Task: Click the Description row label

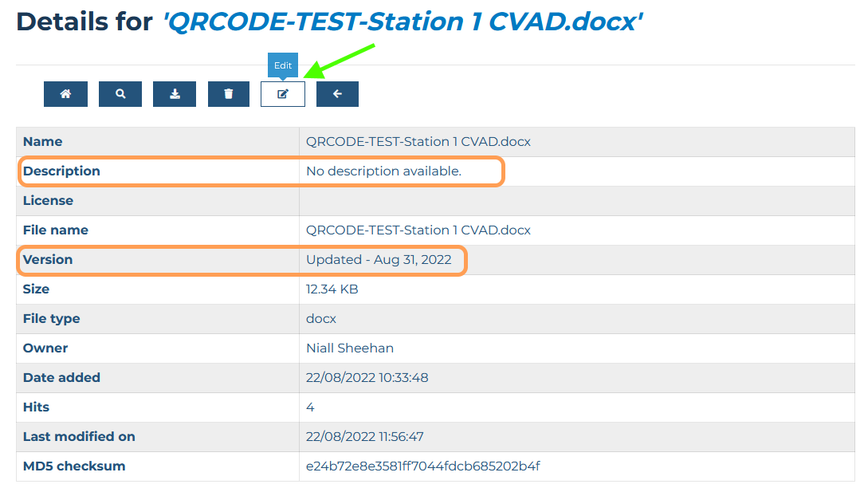Action: pos(61,171)
